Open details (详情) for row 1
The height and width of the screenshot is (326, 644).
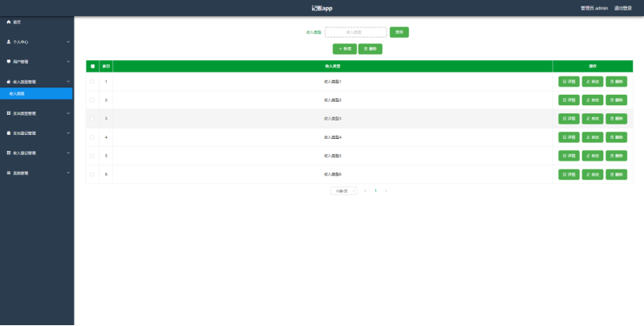(x=569, y=82)
